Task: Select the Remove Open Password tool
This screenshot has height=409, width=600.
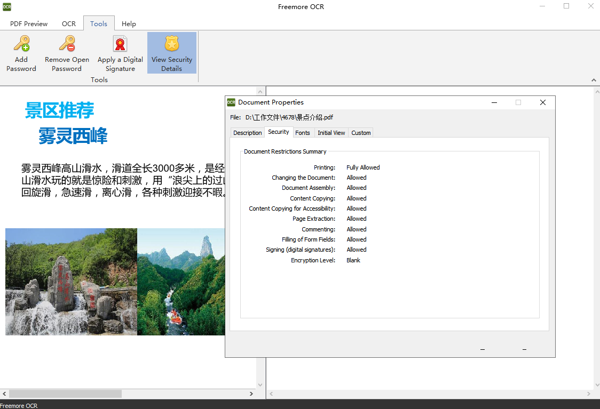Action: click(67, 44)
